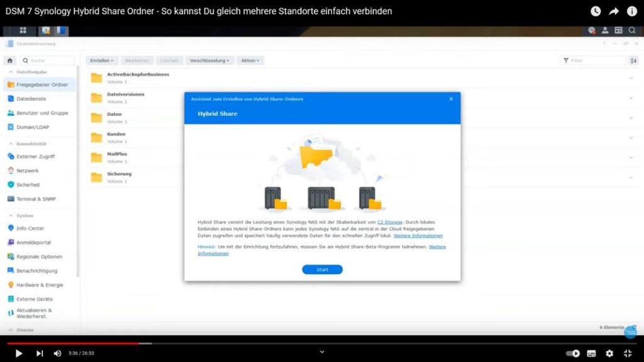Click the Start button in wizard

tap(323, 269)
